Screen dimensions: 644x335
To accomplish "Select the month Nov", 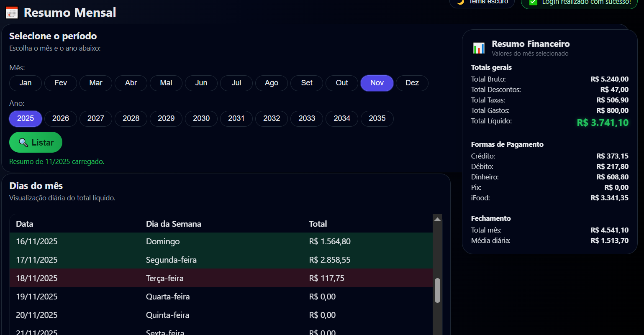I will pyautogui.click(x=377, y=83).
